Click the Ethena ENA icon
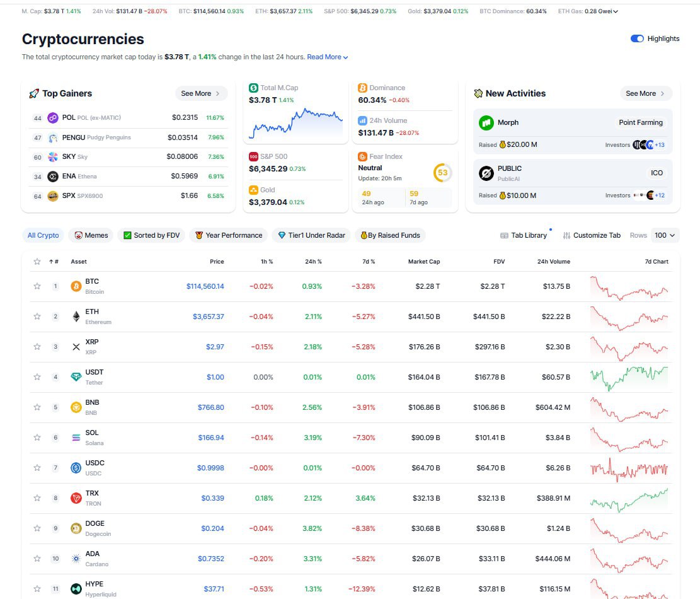 pyautogui.click(x=53, y=177)
